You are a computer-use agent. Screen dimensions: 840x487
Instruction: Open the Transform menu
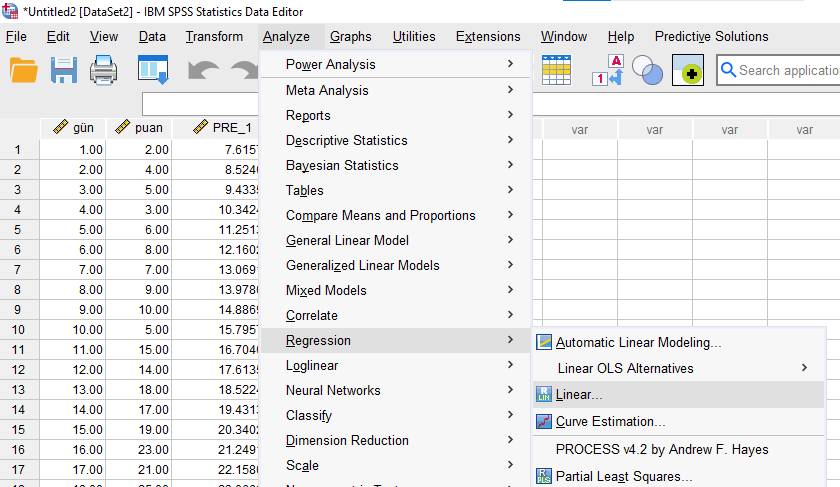click(x=214, y=37)
